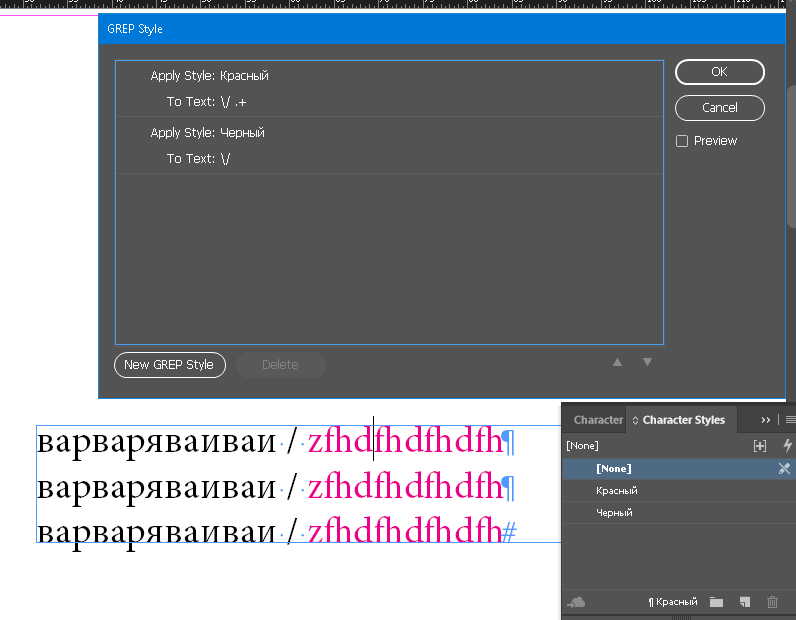Click the create-new-style plus icon in panel header

click(760, 446)
